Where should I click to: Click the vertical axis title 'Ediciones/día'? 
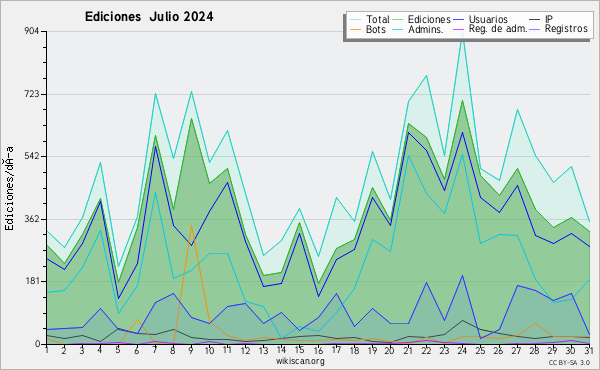pyautogui.click(x=9, y=189)
